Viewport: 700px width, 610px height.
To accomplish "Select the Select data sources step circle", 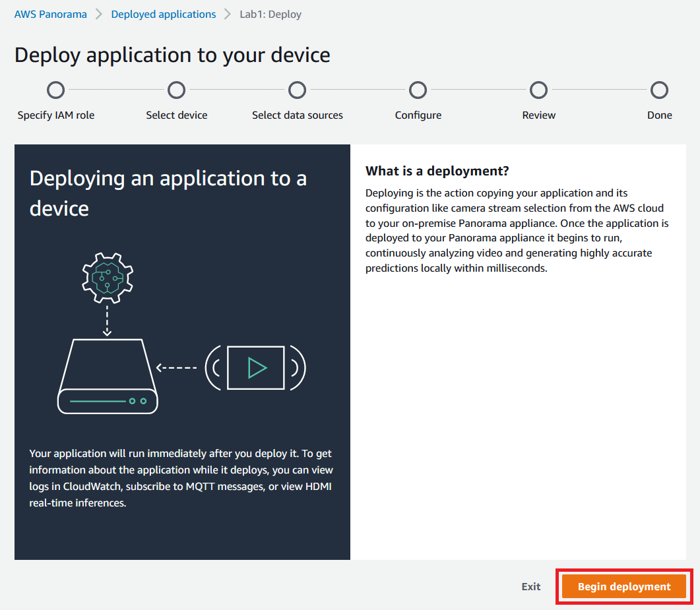I will [298, 90].
